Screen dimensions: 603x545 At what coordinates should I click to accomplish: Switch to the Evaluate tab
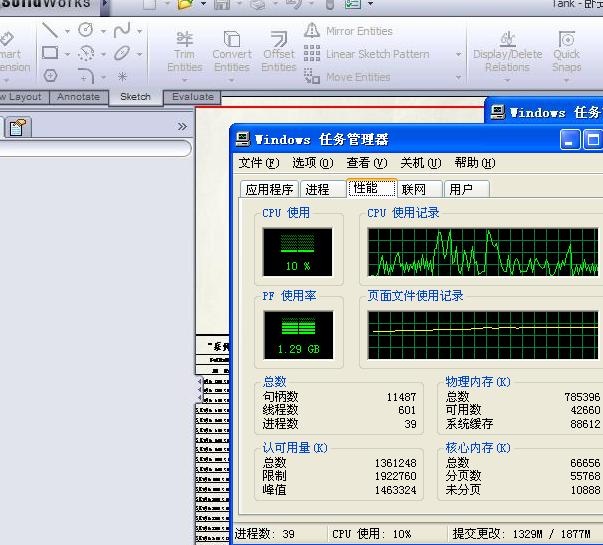193,97
